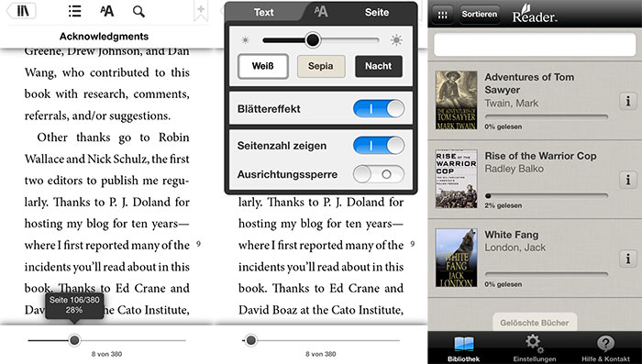This screenshot has height=364, width=642.
Task: Go back to library with bookshelf icon
Action: pos(21,11)
